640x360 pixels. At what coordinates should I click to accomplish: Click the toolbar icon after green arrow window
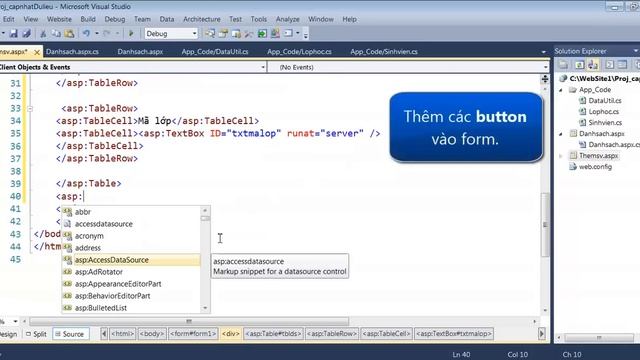click(x=275, y=33)
